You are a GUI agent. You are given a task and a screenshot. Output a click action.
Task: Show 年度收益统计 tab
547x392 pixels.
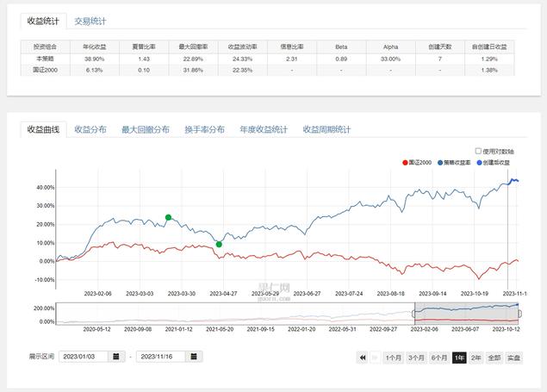click(x=263, y=129)
